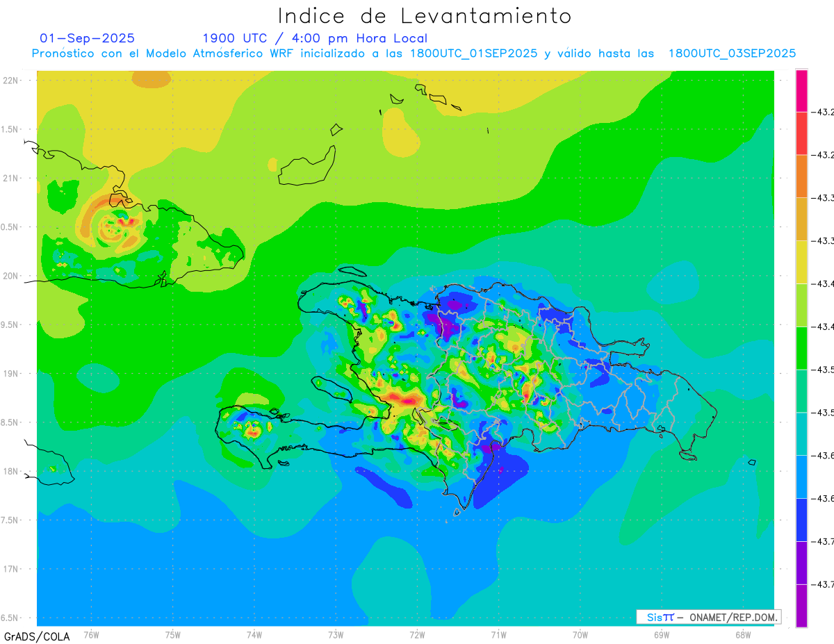Select the pink top swatch in the color bar
The image size is (834, 644).
tap(801, 91)
